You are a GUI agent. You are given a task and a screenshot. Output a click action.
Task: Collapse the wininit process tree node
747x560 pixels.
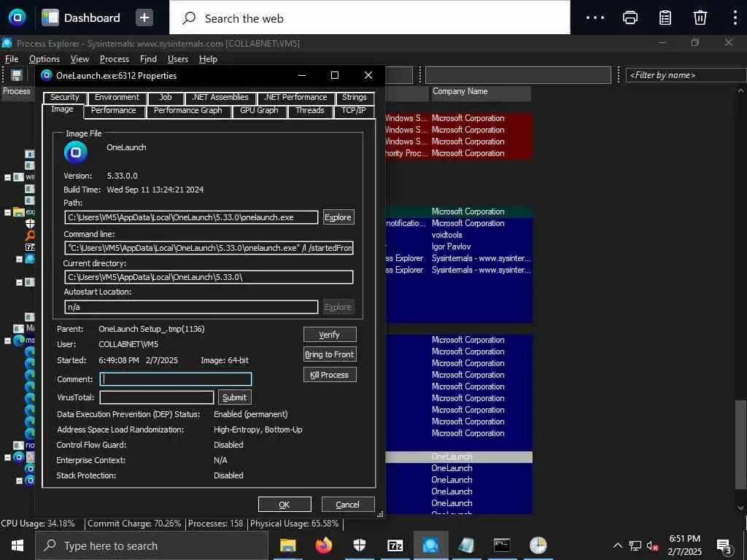click(7, 177)
